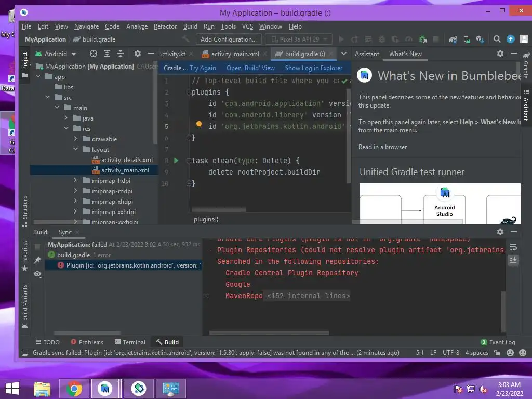This screenshot has height=399, width=532.
Task: Click the Sync Project with Gradle Files icon
Action: (x=453, y=39)
